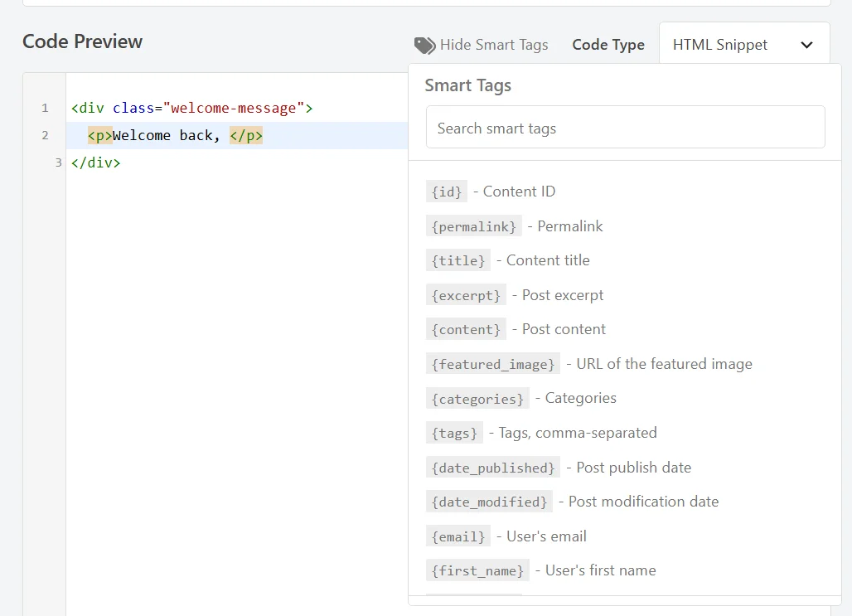Click the opening <p> tag on line 2
The image size is (852, 616).
[x=100, y=135]
